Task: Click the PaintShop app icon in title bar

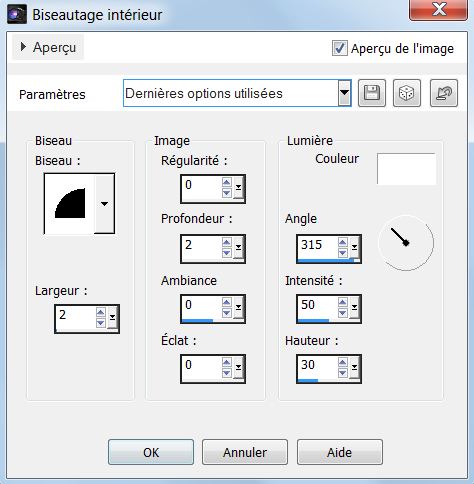Action: (17, 14)
